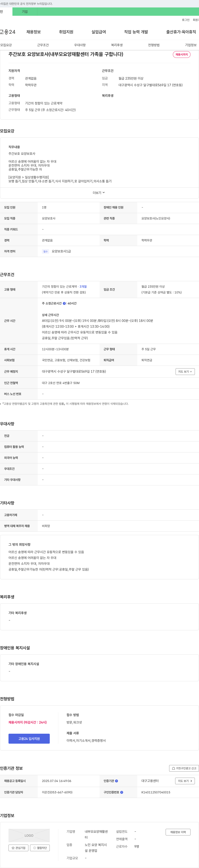This screenshot has width=199, height=868.
Task: Click the help icon next to 주 소정근로시간
Action: 64,304
